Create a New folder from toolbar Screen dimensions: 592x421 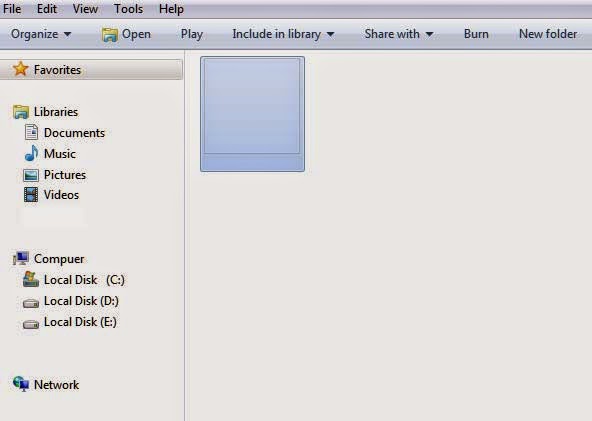coord(548,34)
